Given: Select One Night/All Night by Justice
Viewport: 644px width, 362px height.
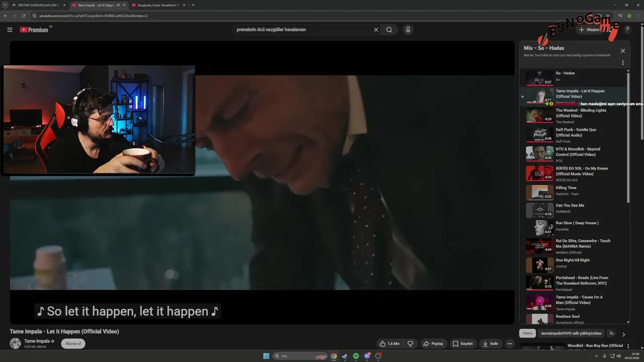Looking at the screenshot, I should click(x=574, y=264).
